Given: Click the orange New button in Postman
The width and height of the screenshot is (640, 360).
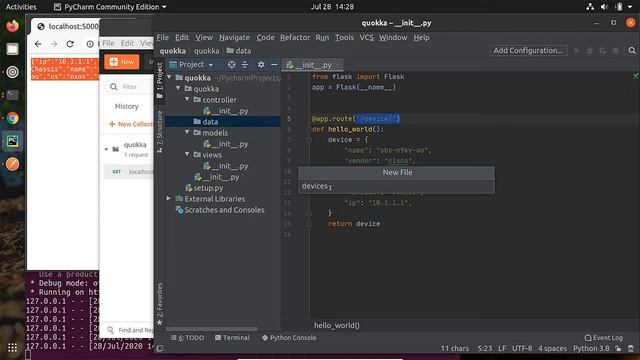Looking at the screenshot, I should 122,62.
